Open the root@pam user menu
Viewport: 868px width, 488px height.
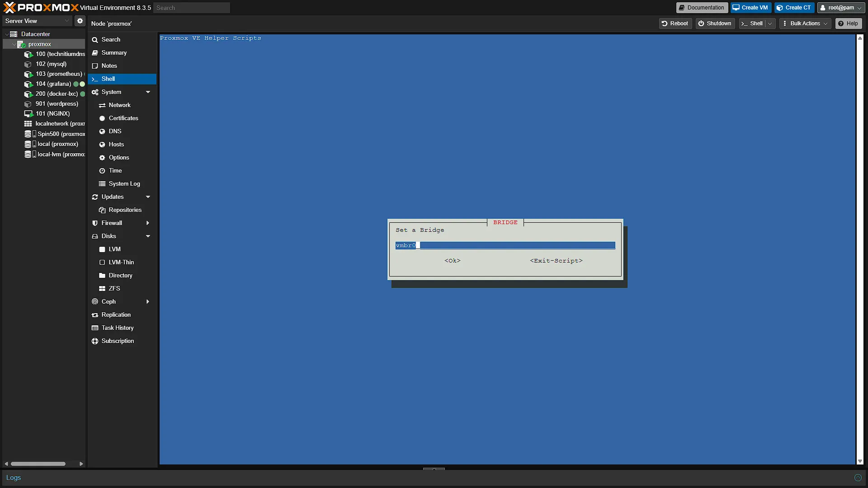point(841,8)
